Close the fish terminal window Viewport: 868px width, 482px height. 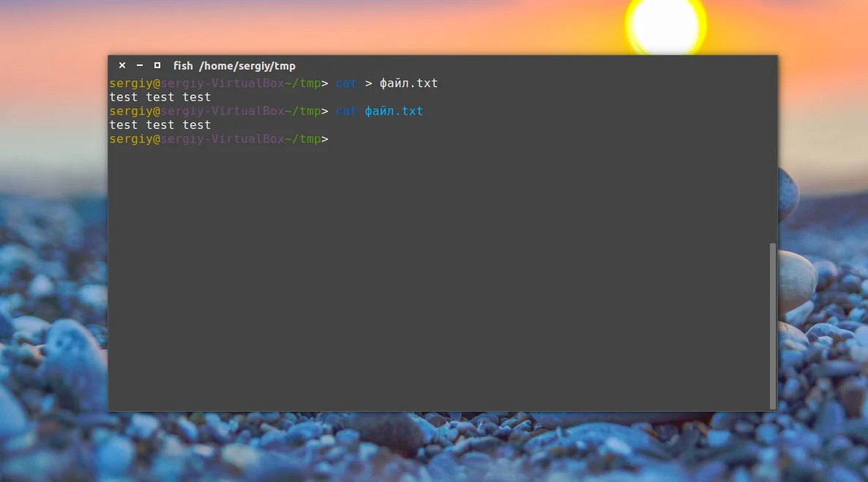[122, 65]
